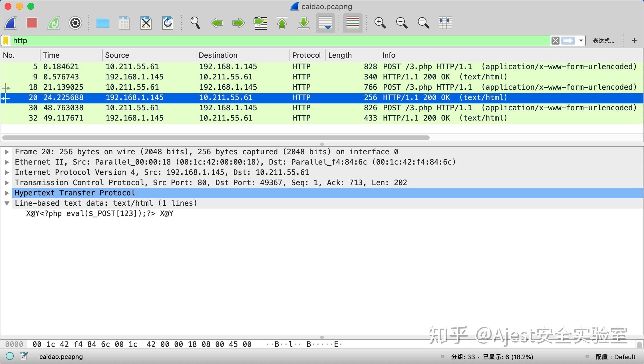
Task: Open the 表达式 expression builder
Action: (x=603, y=40)
